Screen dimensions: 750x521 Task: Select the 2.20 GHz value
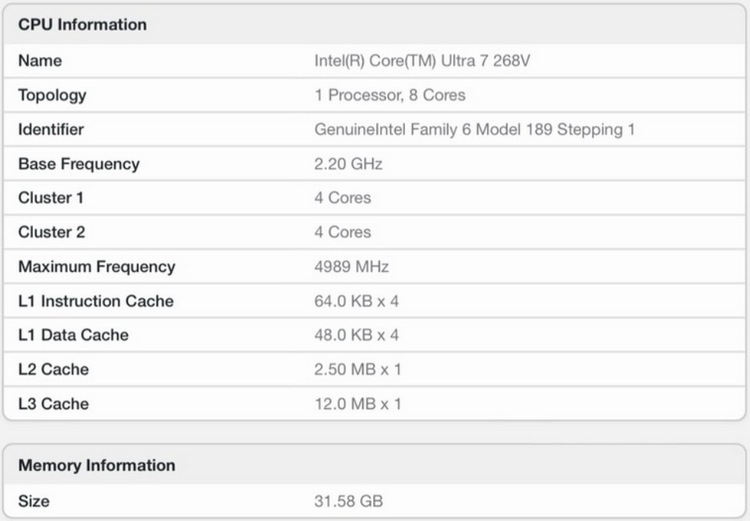pyautogui.click(x=348, y=164)
